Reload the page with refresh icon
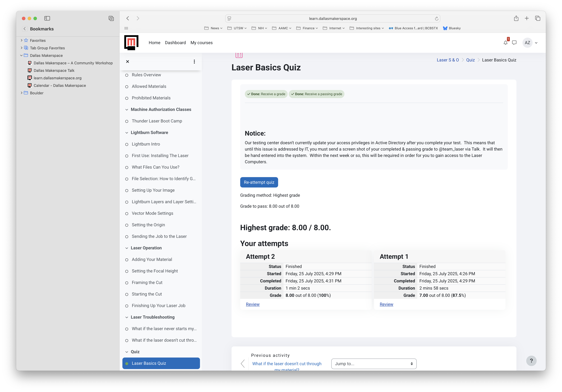The image size is (562, 392). tap(436, 19)
